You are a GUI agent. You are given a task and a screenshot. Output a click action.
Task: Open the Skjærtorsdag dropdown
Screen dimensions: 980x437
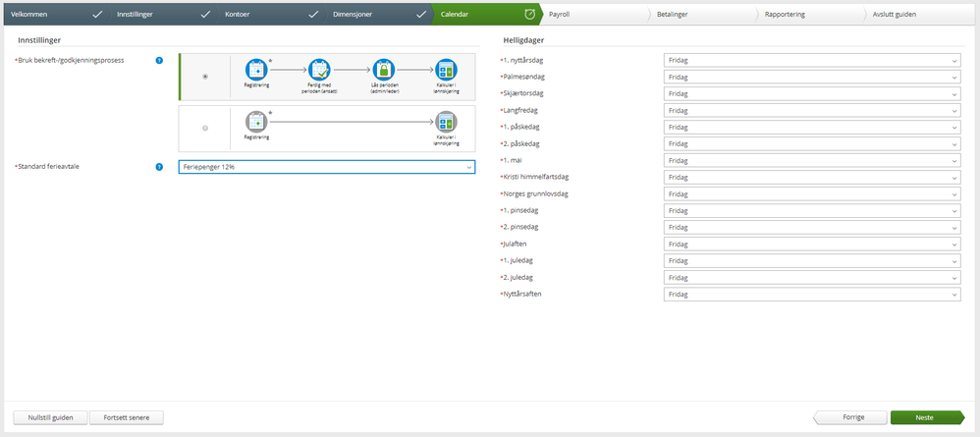tap(812, 93)
